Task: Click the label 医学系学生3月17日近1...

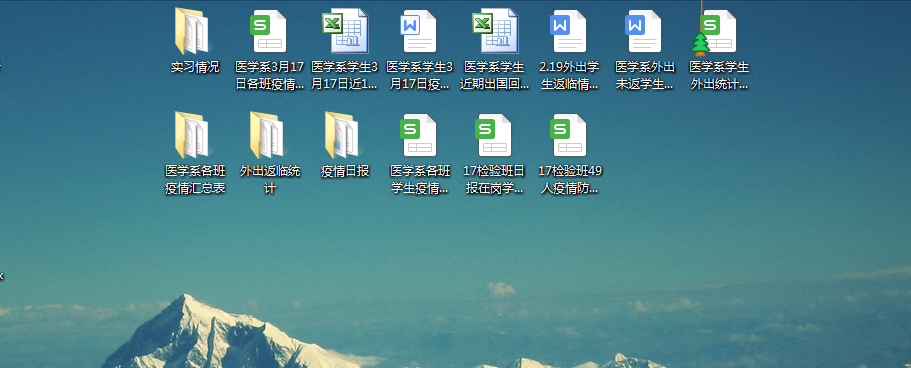Action: [345, 76]
